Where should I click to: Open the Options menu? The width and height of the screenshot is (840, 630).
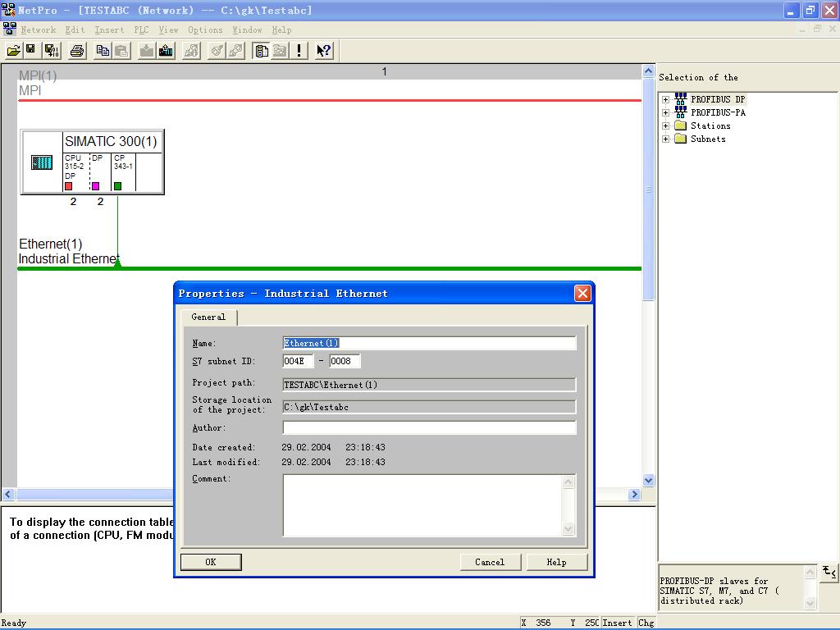205,30
